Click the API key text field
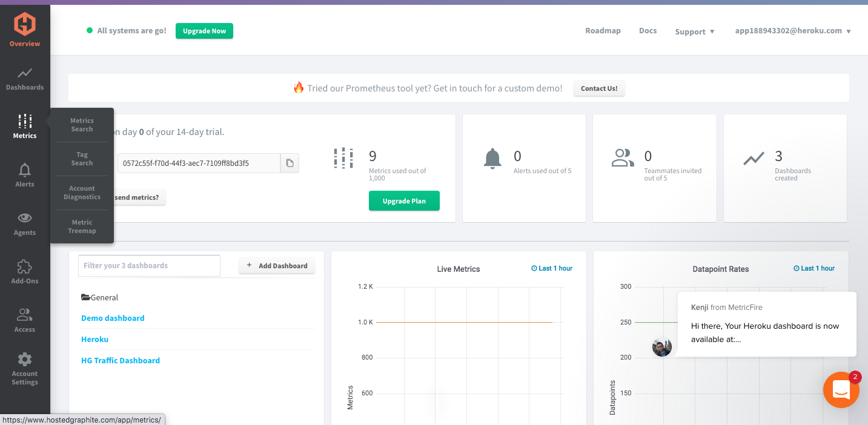Image resolution: width=868 pixels, height=425 pixels. 199,163
